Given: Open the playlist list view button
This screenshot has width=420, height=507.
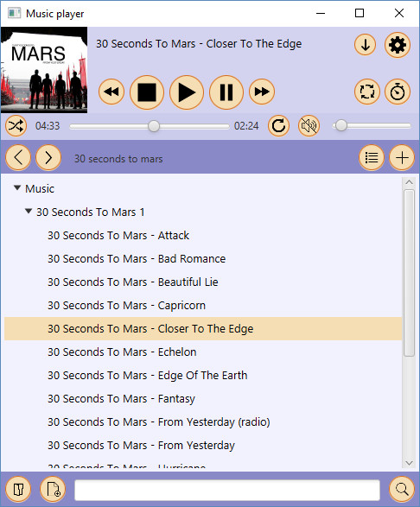Looking at the screenshot, I should 372,158.
